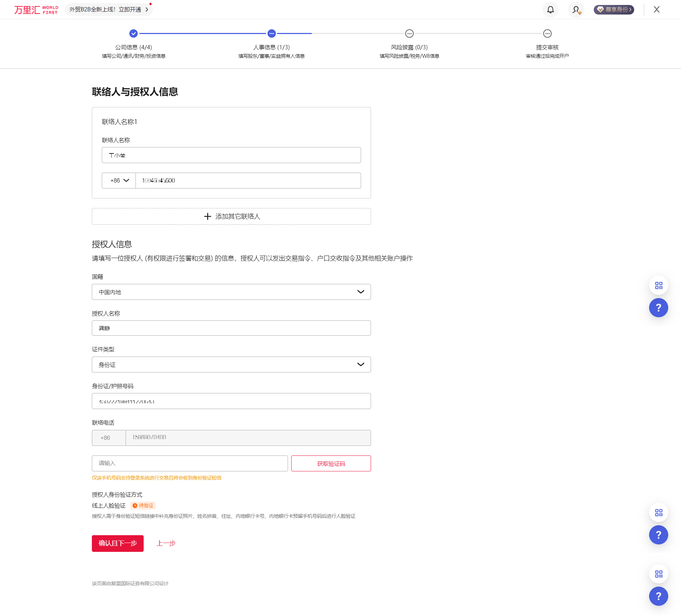Image resolution: width=681 pixels, height=616 pixels.
Task: Focus the verification code 请输入 field
Action: pos(190,463)
